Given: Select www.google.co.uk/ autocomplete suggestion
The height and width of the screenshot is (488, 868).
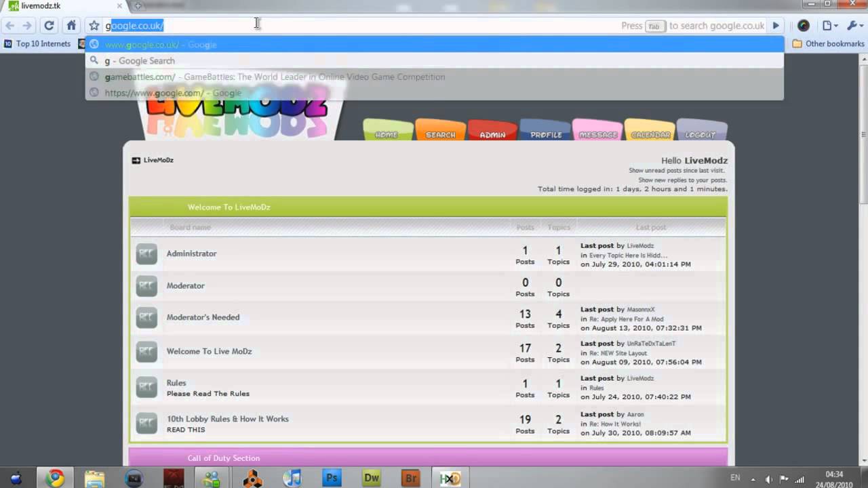Looking at the screenshot, I should pos(435,45).
